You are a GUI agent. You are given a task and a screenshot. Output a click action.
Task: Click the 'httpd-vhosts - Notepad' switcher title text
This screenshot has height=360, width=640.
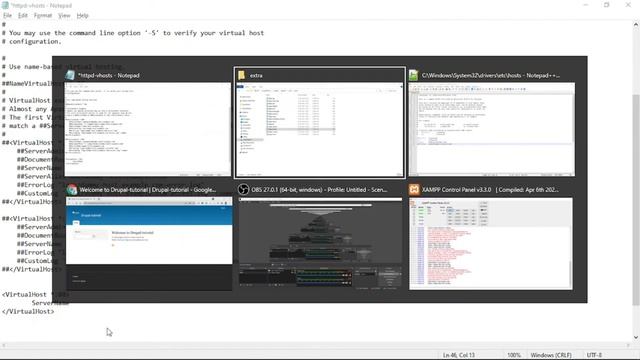[x=109, y=76]
